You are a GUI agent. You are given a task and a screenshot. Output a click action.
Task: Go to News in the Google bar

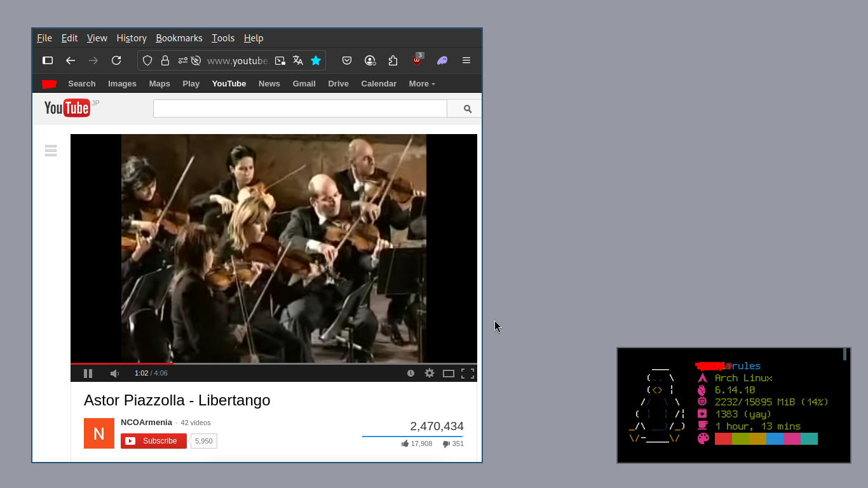tap(269, 84)
